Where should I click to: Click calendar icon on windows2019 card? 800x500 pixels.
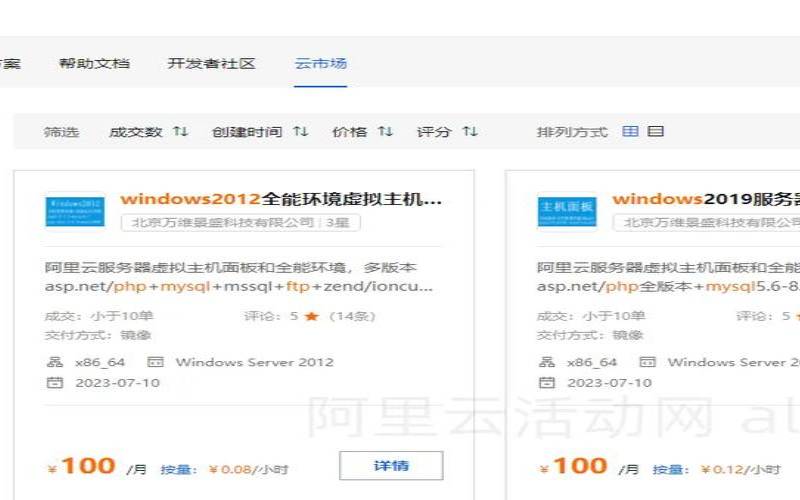pyautogui.click(x=546, y=383)
